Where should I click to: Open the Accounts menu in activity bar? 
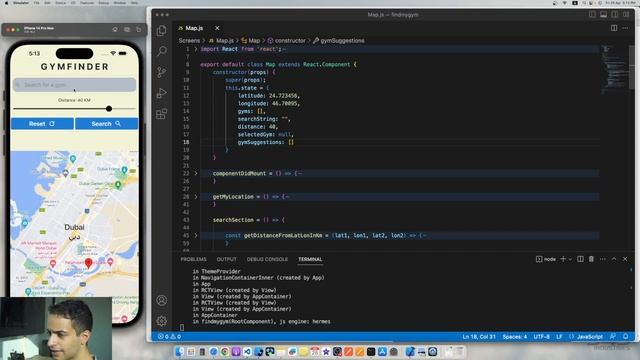162,300
